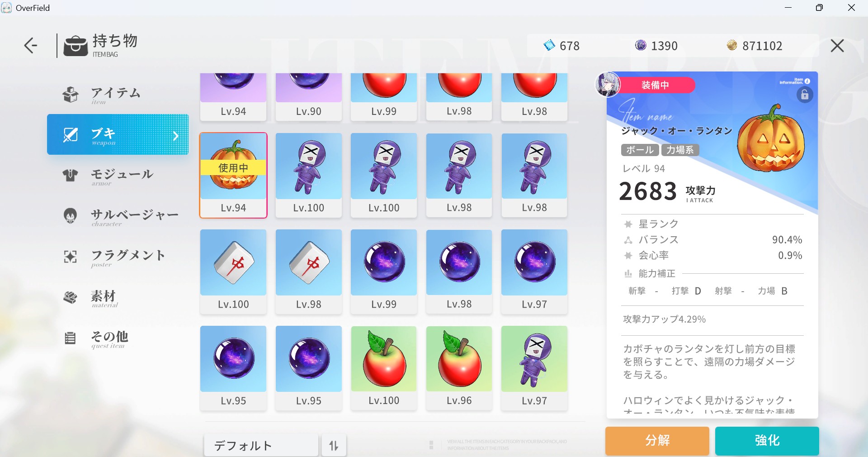Select the mahjong tile weapon Lv.100
868x457 pixels.
(233, 271)
